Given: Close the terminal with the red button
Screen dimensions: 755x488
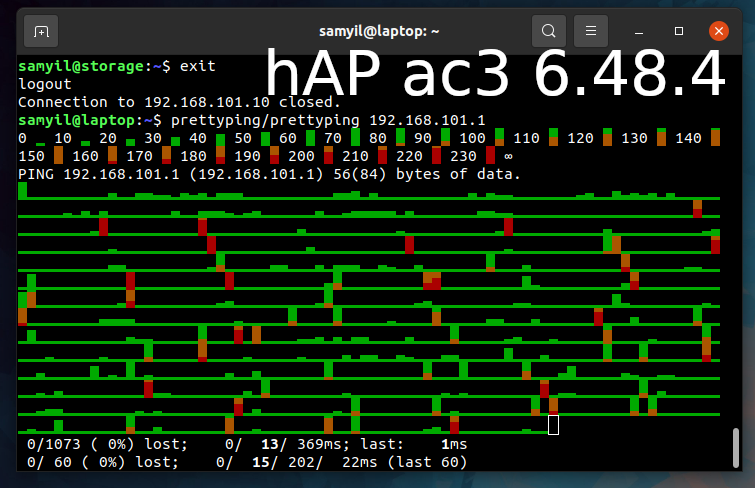Looking at the screenshot, I should coord(717,31).
